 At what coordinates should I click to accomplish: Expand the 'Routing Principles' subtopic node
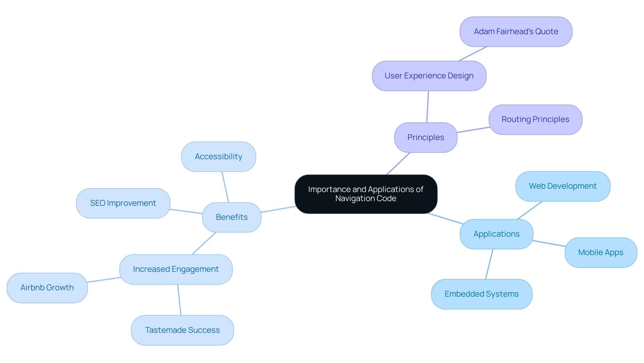pos(535,119)
